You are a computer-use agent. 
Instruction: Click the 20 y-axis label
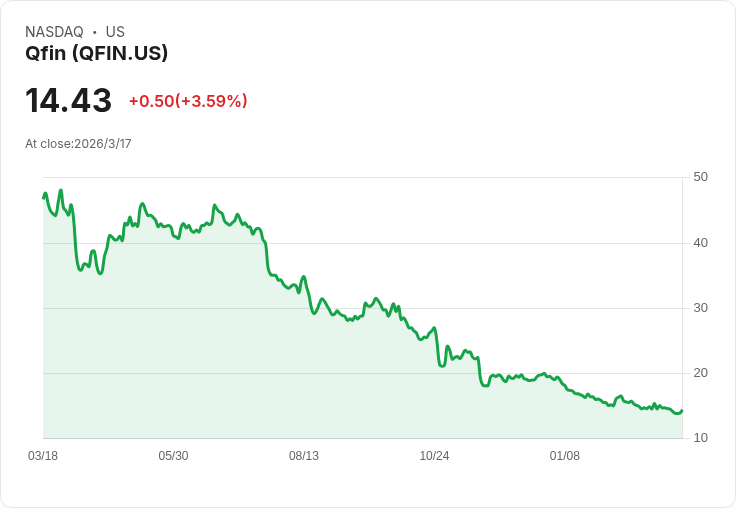[700, 373]
